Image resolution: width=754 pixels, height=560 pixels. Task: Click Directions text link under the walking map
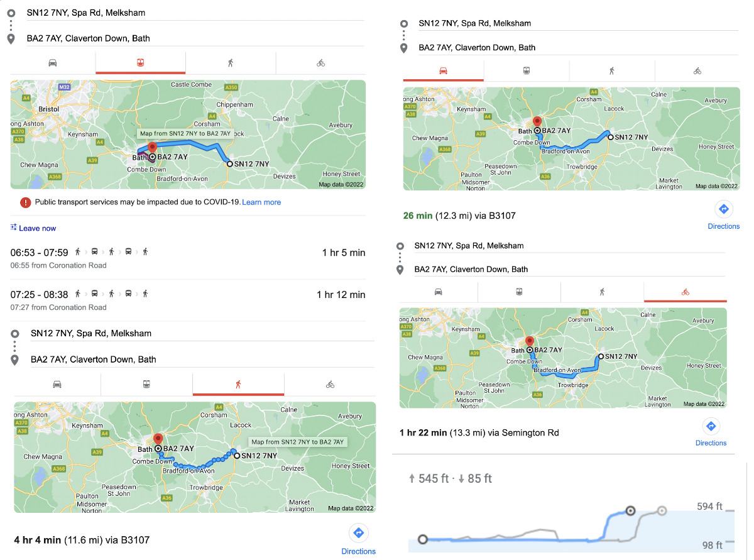click(358, 551)
